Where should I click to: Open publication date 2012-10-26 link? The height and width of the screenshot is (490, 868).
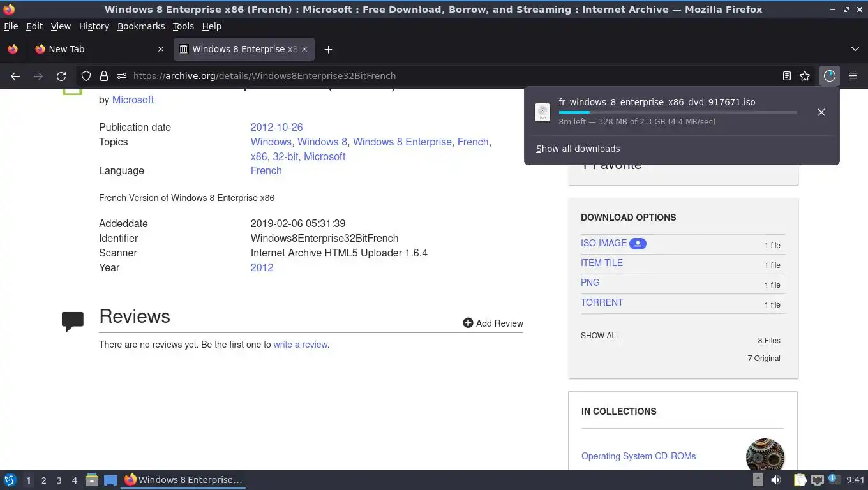click(276, 127)
